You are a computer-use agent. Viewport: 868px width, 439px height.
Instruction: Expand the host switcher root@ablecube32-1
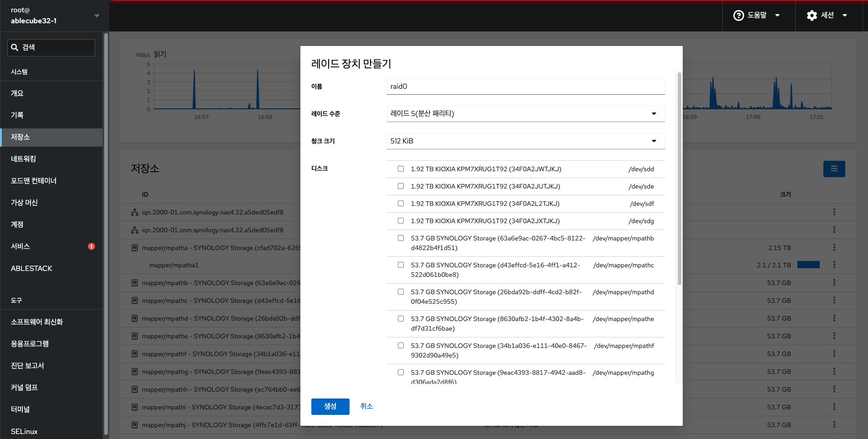point(55,15)
